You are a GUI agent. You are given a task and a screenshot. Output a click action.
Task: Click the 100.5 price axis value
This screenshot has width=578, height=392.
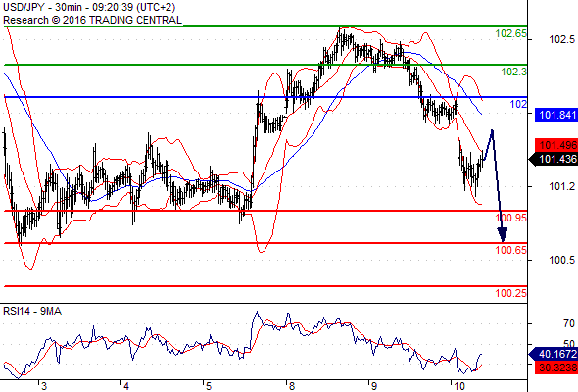pyautogui.click(x=561, y=261)
